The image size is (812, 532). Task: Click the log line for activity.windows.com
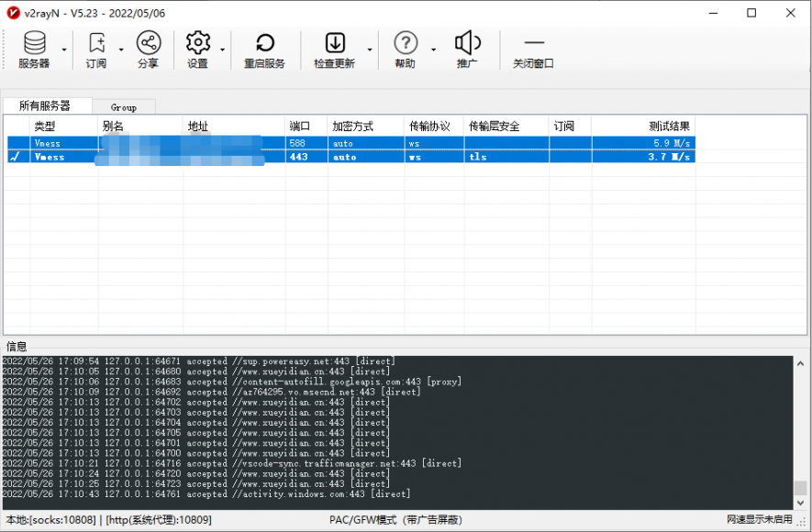pos(206,493)
